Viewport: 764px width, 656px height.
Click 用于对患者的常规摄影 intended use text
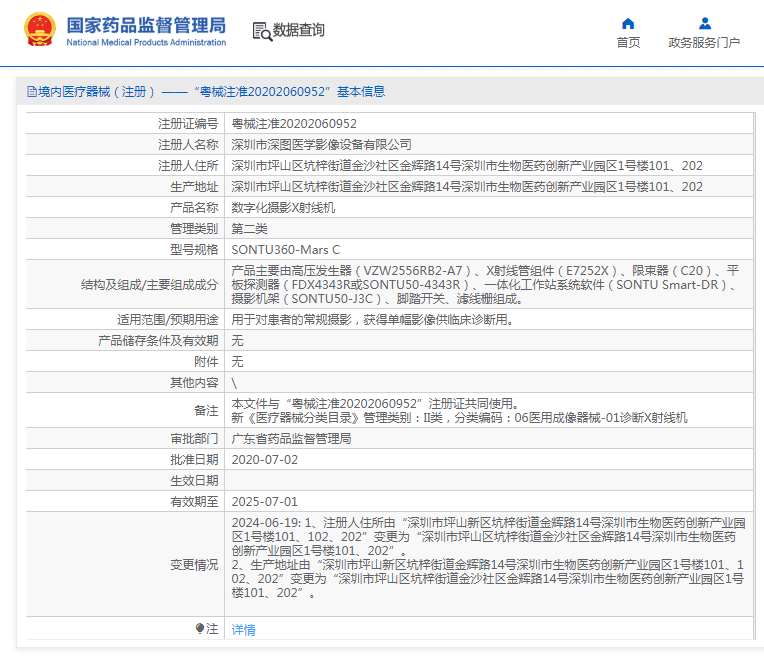pyautogui.click(x=372, y=320)
